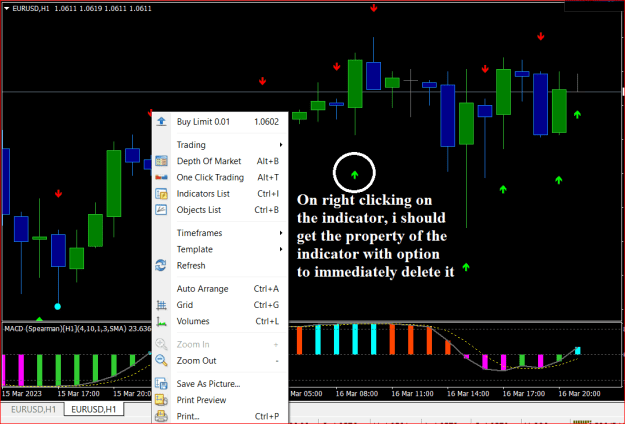Image resolution: width=625 pixels, height=424 pixels.
Task: Click the Print Preview icon
Action: (161, 400)
